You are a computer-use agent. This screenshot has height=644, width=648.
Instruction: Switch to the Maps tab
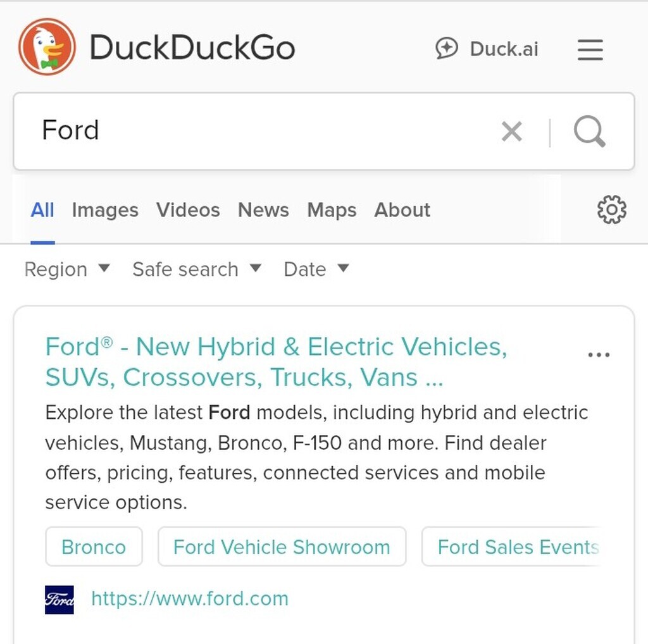pyautogui.click(x=332, y=210)
